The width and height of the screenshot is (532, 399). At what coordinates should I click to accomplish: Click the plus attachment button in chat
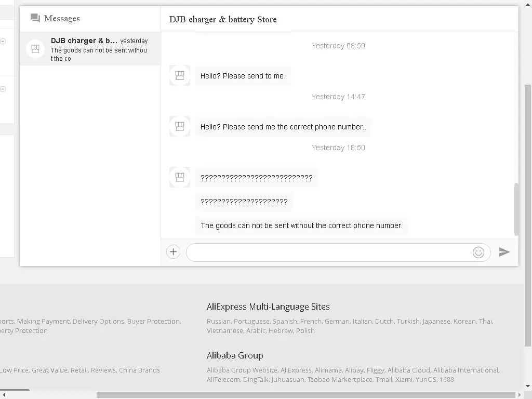coord(173,252)
